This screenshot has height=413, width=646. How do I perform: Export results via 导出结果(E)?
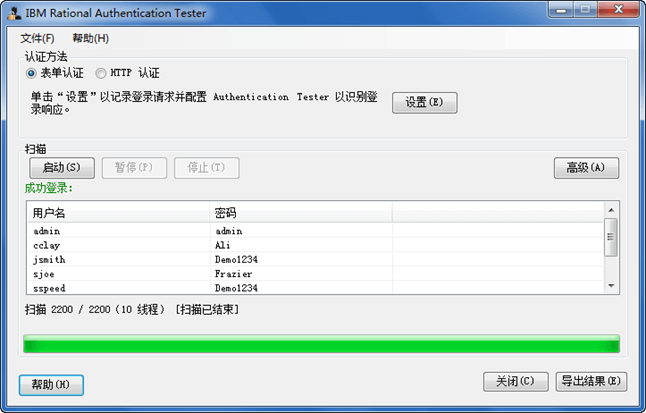(591, 382)
